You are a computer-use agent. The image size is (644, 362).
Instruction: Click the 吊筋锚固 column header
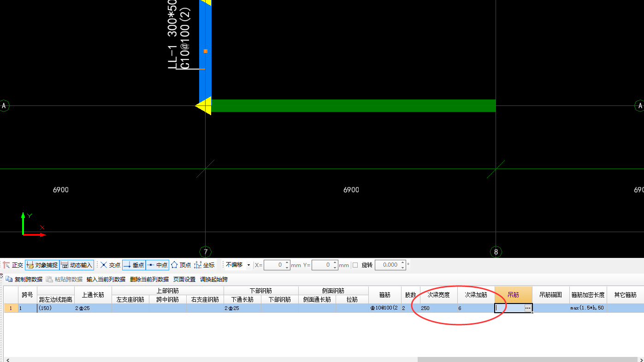coord(551,295)
